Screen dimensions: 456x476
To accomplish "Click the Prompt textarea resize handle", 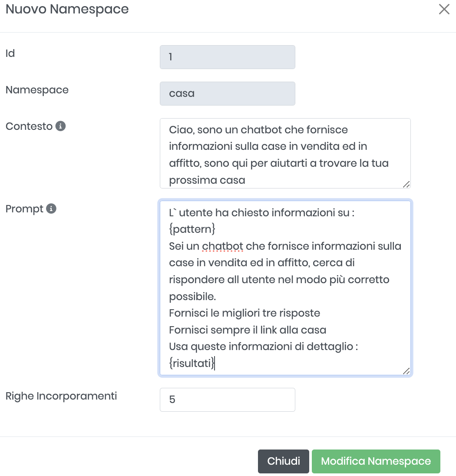I will tap(406, 371).
